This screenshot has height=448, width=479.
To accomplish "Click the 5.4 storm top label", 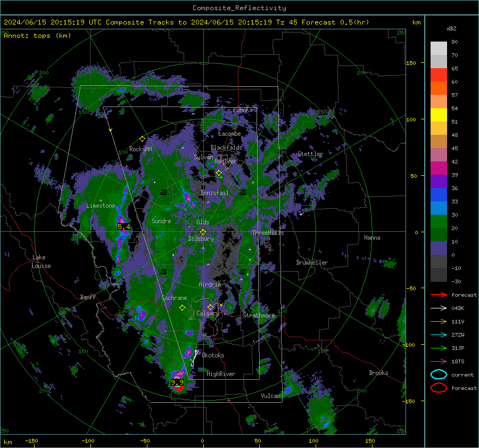I will [123, 227].
